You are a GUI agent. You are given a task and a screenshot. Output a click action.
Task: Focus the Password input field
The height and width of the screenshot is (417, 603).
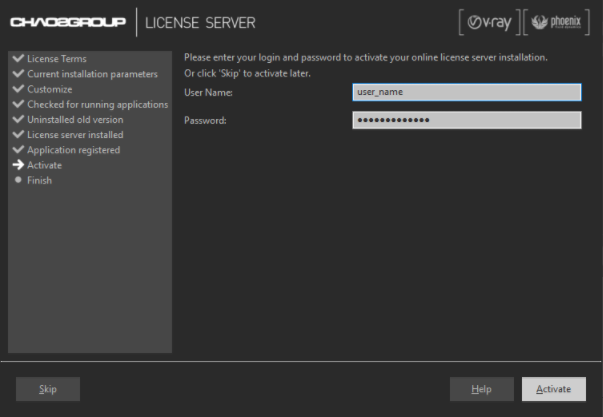(x=467, y=120)
